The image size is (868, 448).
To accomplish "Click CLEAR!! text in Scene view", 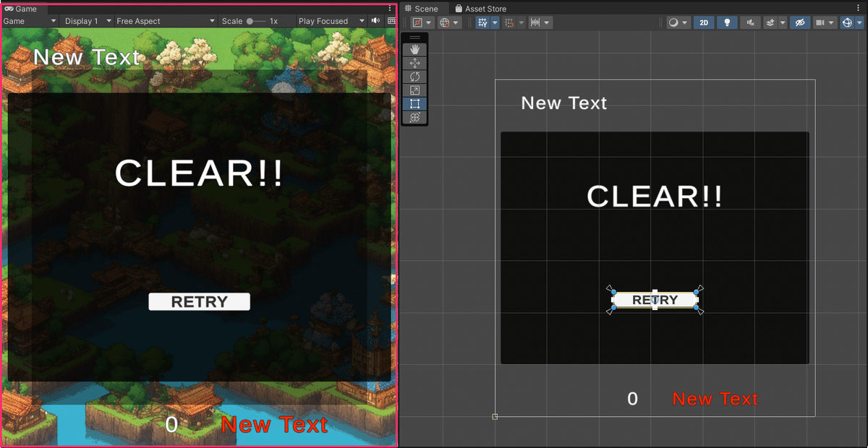I will pyautogui.click(x=655, y=197).
